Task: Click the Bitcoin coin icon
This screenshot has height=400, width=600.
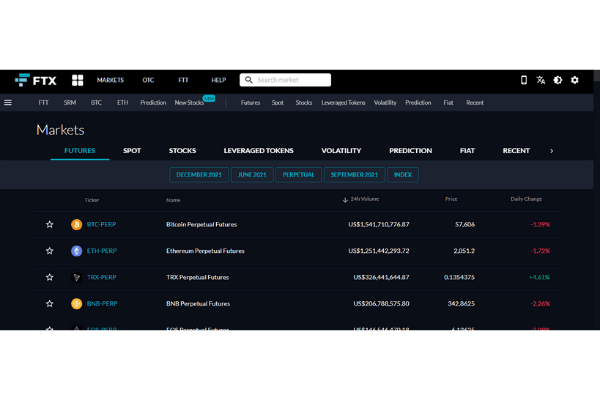Action: click(x=76, y=224)
